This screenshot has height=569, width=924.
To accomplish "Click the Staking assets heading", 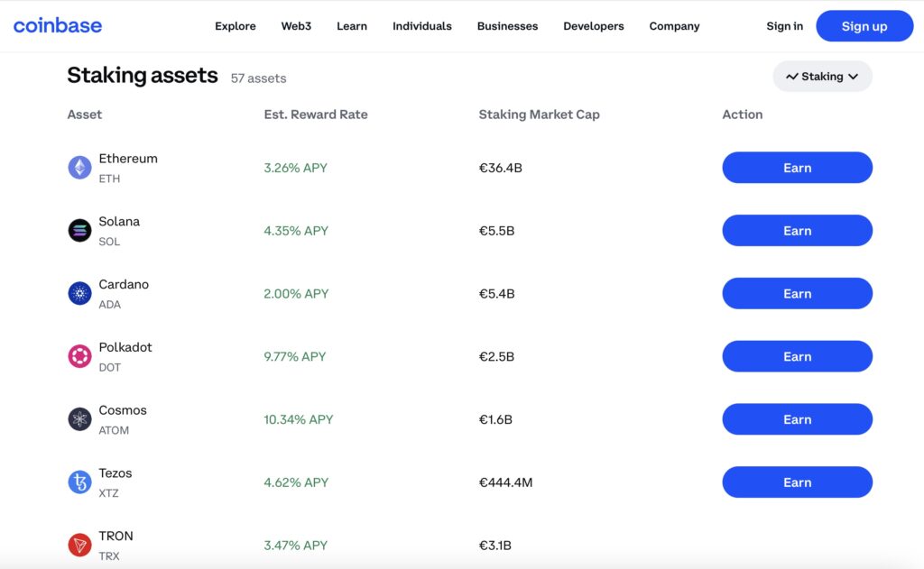I will 142,76.
